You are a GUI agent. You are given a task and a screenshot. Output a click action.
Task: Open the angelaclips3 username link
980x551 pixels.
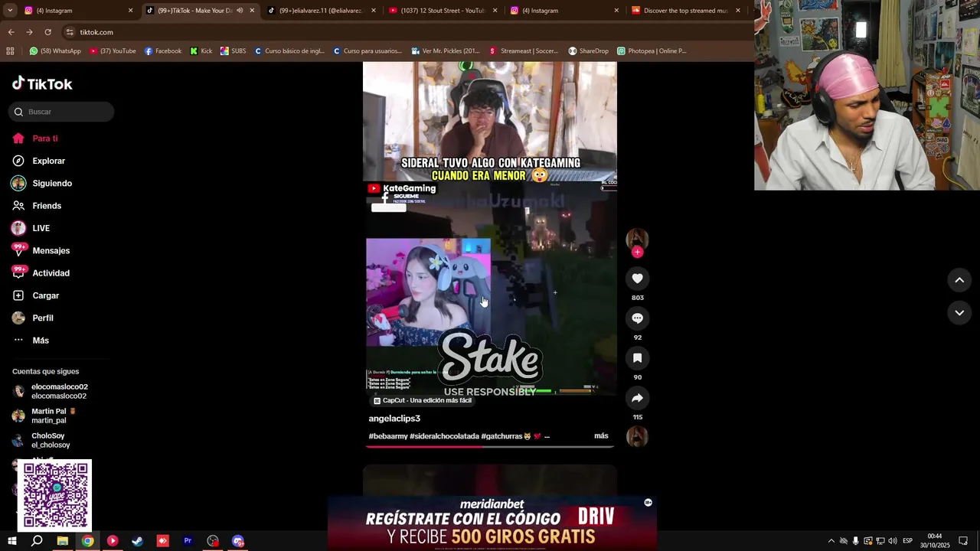pyautogui.click(x=394, y=419)
